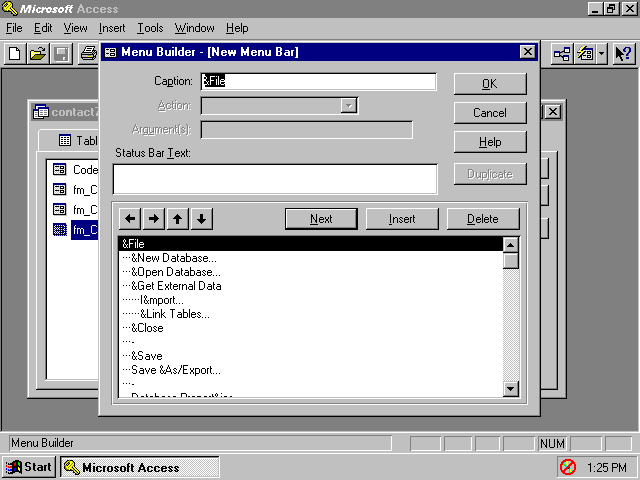Click the Code form icon in database window
Viewport: 640px width, 480px height.
coord(60,169)
